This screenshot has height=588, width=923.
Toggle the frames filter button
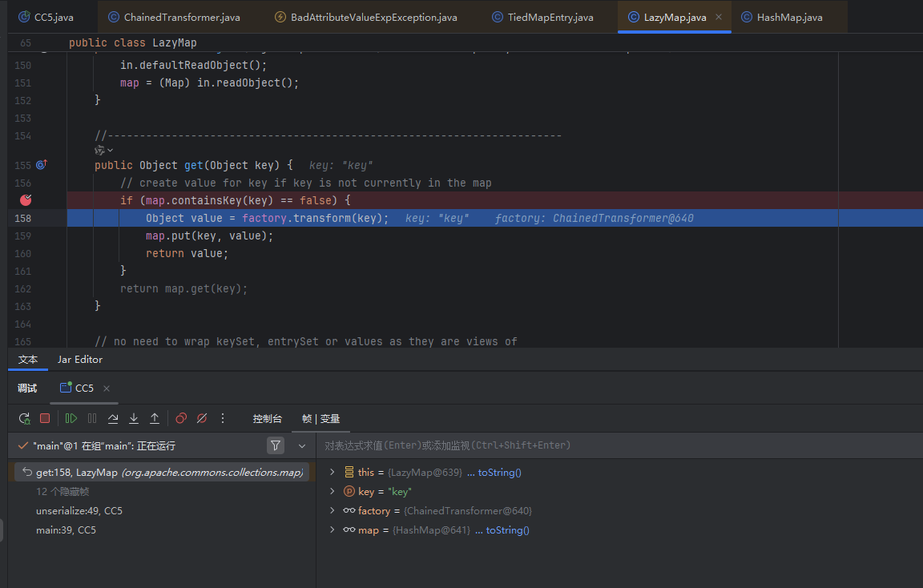(276, 445)
